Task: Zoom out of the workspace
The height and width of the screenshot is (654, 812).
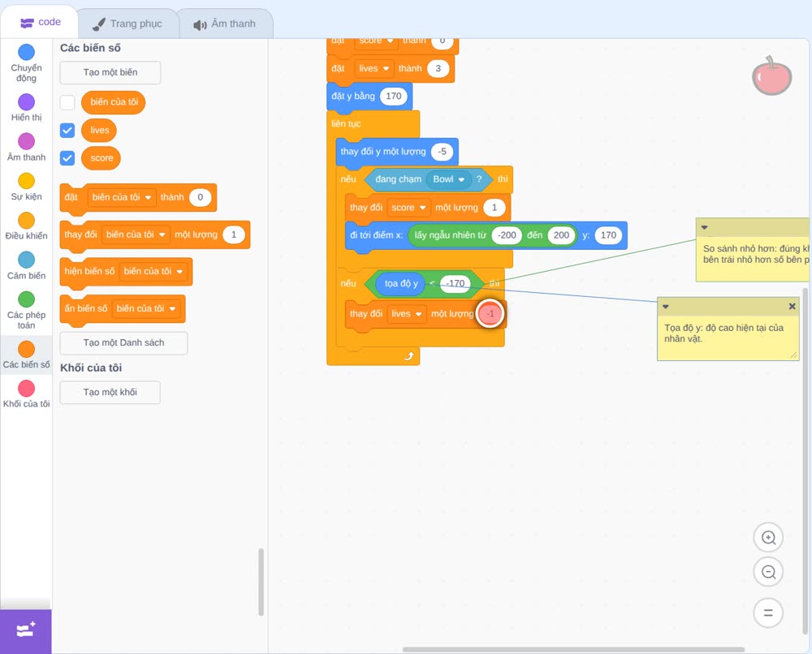Action: coord(768,572)
